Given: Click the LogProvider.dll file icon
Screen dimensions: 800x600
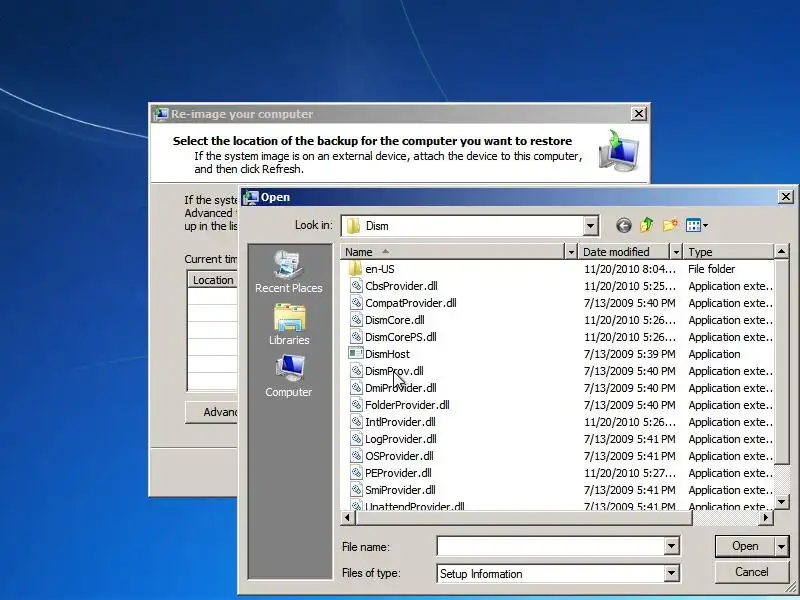Looking at the screenshot, I should pyautogui.click(x=356, y=439).
